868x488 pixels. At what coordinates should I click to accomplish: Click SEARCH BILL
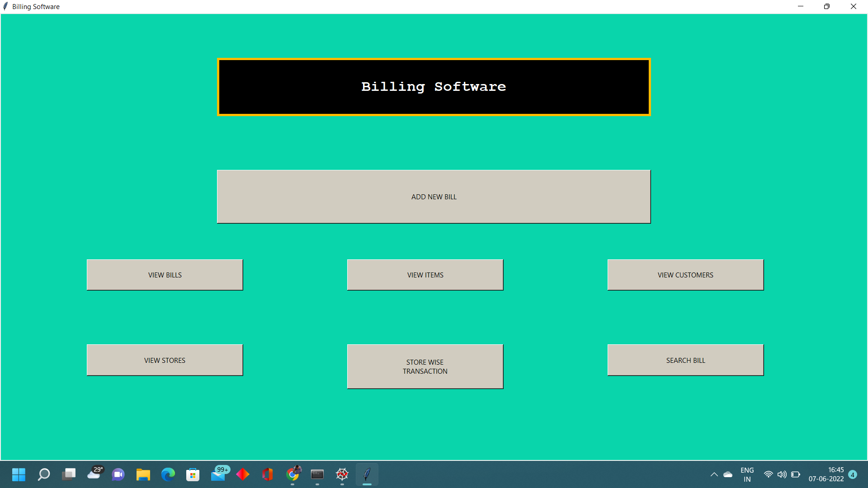(x=685, y=360)
